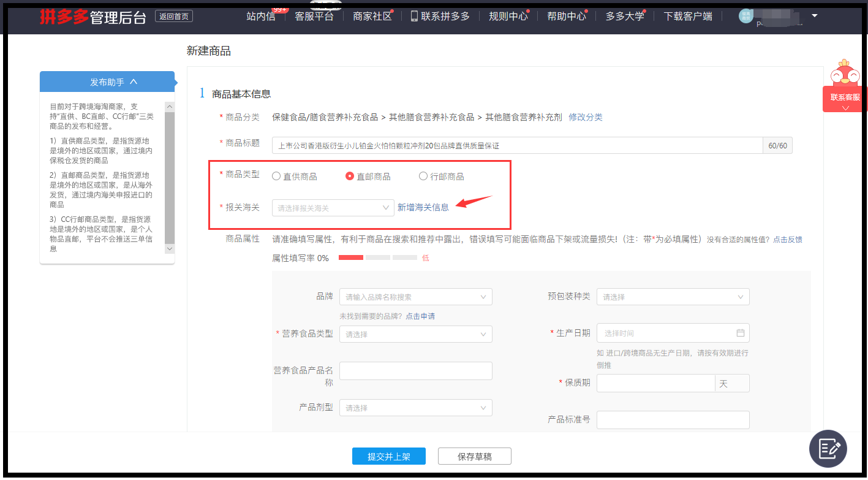Image resolution: width=868 pixels, height=480 pixels.
Task: Click the user avatar in top bar
Action: tap(745, 16)
